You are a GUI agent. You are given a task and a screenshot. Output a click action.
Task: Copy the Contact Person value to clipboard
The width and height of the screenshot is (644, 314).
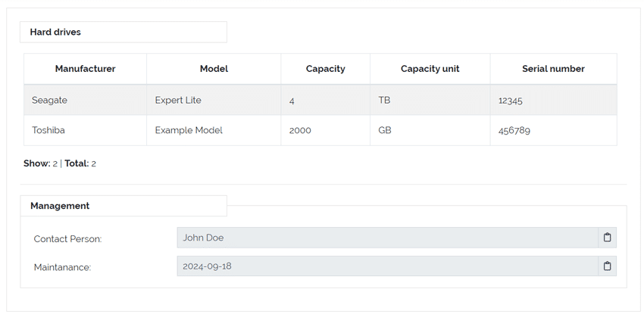[607, 238]
